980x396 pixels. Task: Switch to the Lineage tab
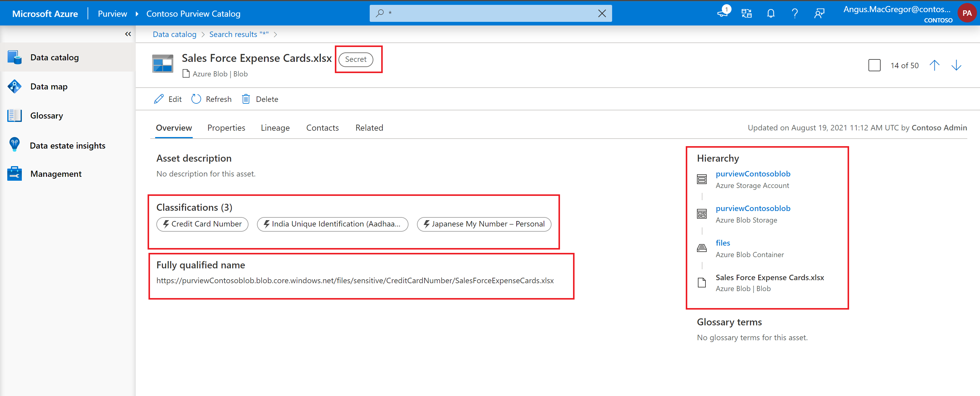coord(275,128)
